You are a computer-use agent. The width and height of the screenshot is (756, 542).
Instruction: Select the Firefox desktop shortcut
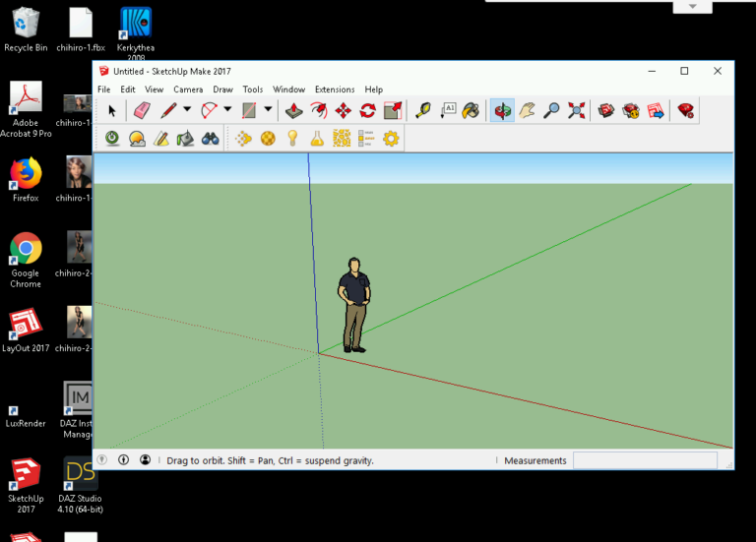coord(26,179)
